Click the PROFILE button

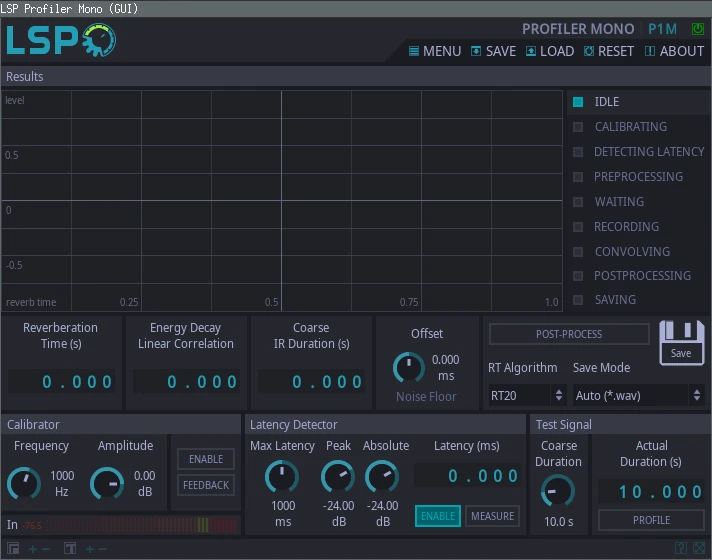pyautogui.click(x=651, y=520)
